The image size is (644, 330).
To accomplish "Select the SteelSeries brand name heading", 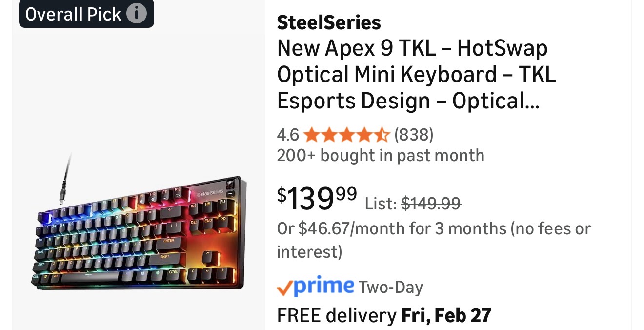I will [x=329, y=22].
